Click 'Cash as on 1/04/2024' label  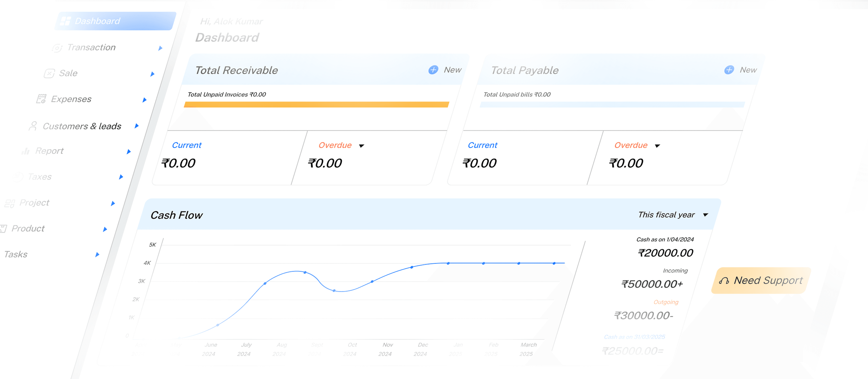(665, 239)
